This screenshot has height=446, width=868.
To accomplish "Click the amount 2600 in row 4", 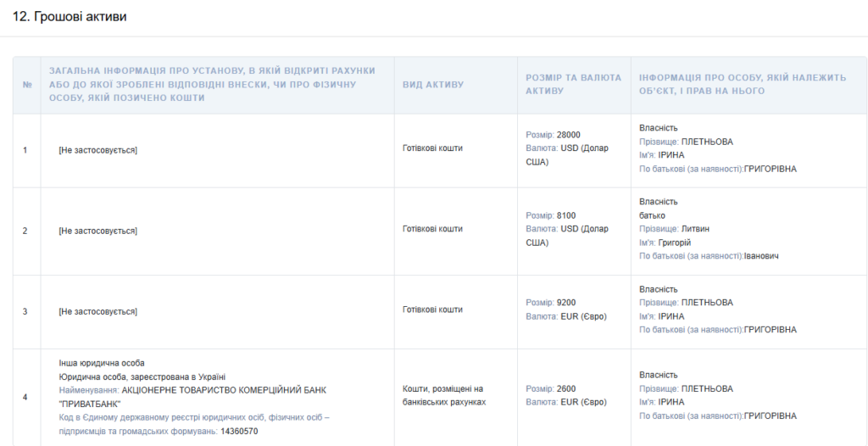I will tap(565, 389).
